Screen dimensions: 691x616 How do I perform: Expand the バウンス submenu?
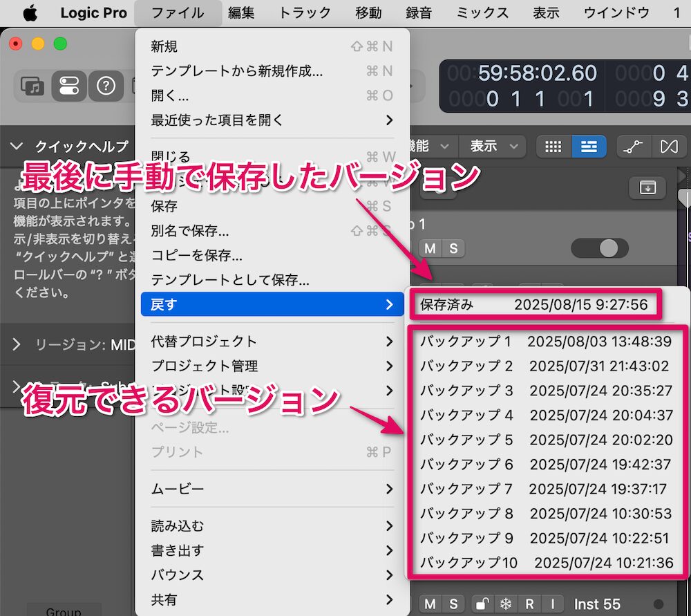(272, 575)
